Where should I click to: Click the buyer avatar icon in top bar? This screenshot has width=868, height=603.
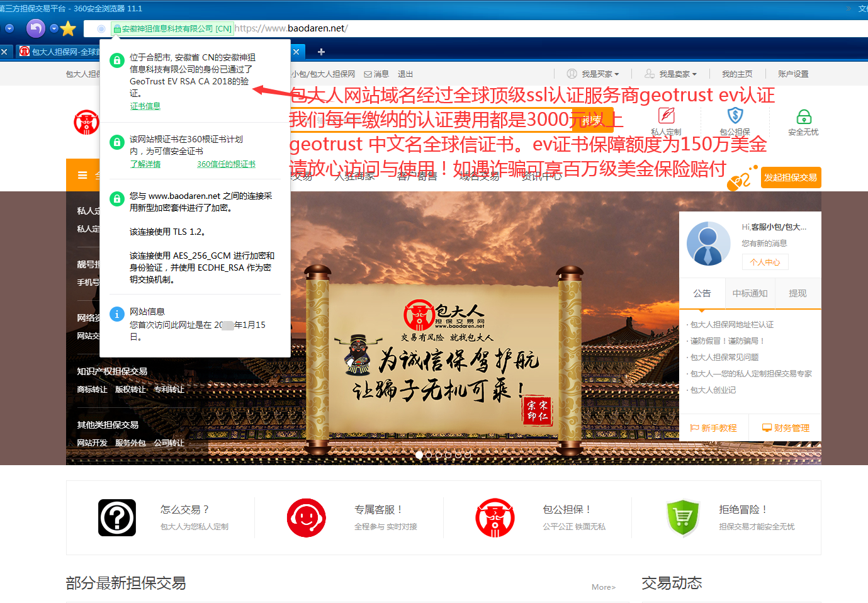[572, 74]
